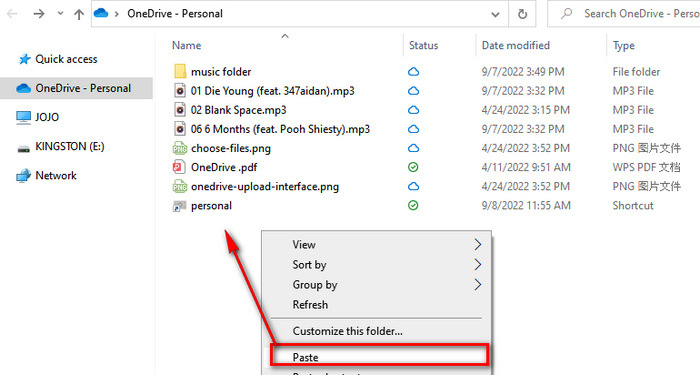Click synced checkmark status for OneDrive .pdf
The width and height of the screenshot is (700, 375).
(413, 167)
